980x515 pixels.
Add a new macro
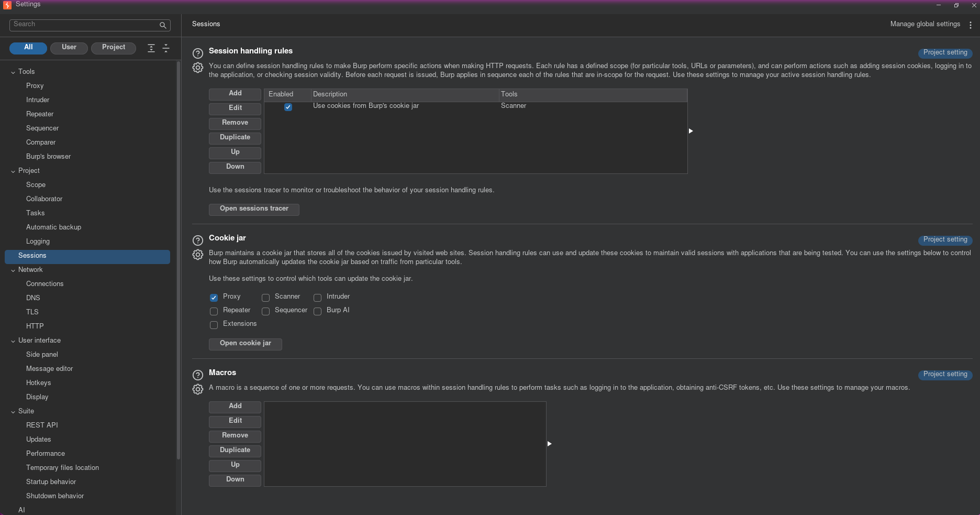[235, 407]
